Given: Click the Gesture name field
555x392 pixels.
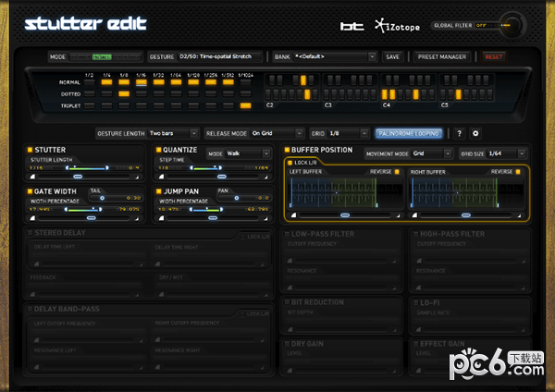Looking at the screenshot, I should pyautogui.click(x=219, y=56).
